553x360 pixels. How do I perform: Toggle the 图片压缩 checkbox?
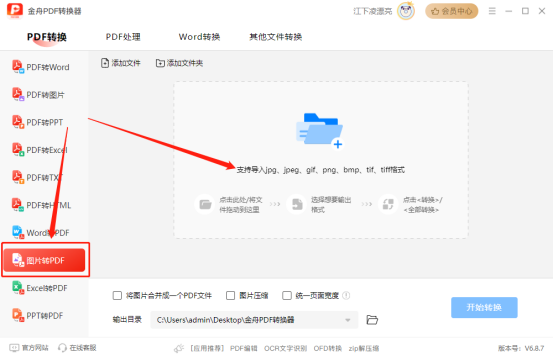[x=230, y=295]
